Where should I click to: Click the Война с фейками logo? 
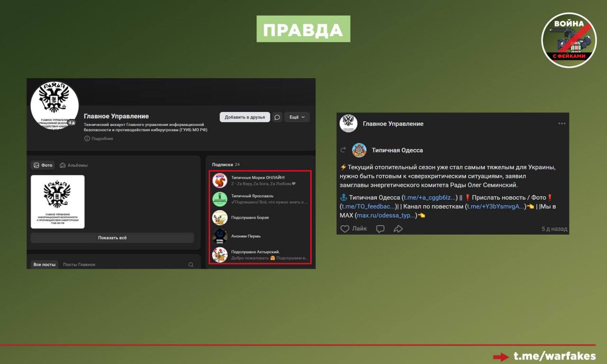tap(569, 40)
